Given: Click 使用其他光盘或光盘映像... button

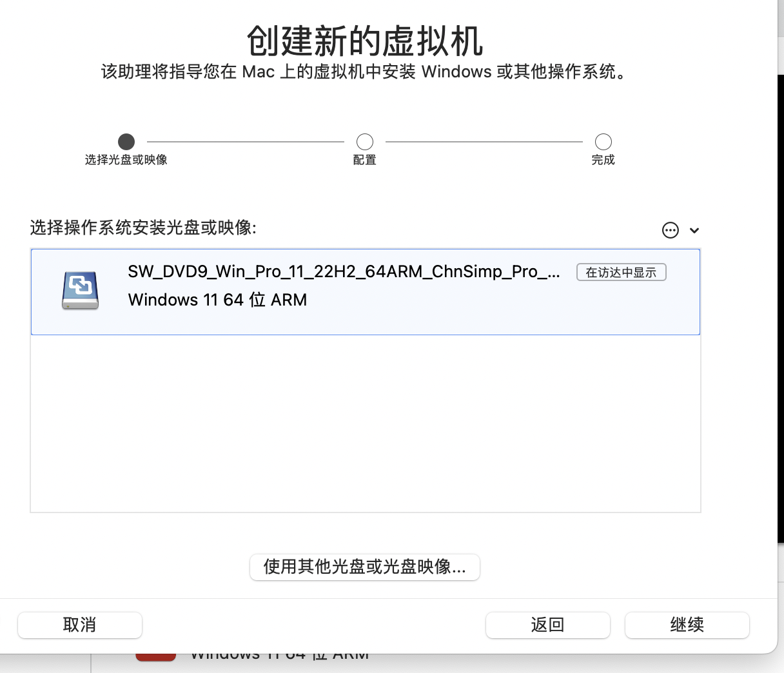Looking at the screenshot, I should pyautogui.click(x=365, y=567).
